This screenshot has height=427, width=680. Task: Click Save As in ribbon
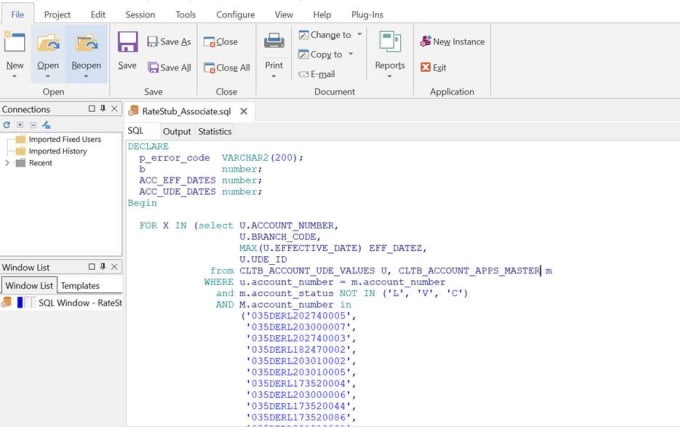pos(169,42)
